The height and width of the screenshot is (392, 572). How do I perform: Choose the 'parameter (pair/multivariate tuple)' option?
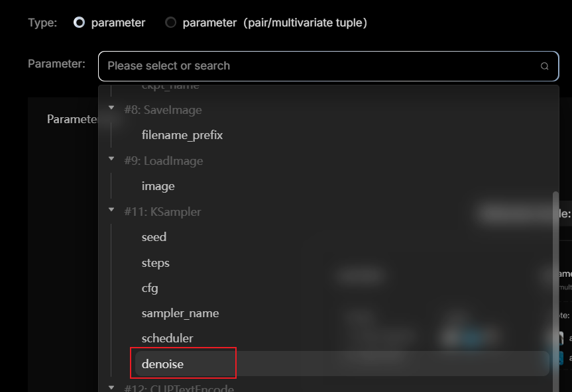[170, 22]
